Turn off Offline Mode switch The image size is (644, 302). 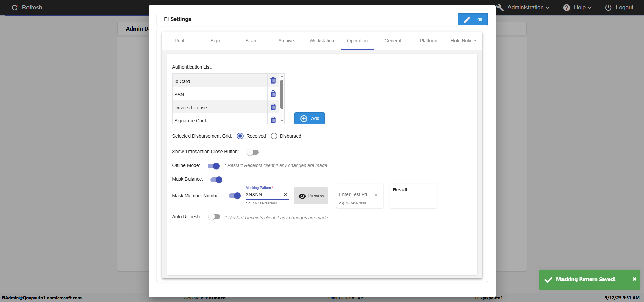coord(214,166)
